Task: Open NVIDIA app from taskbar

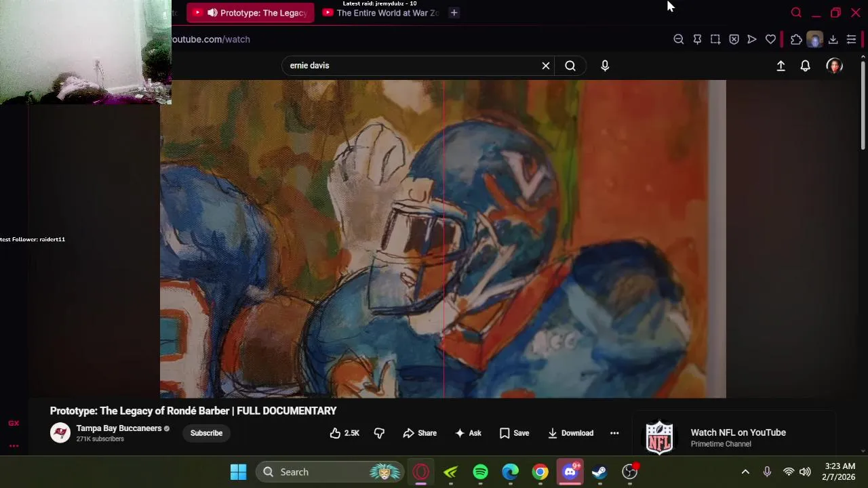Action: (x=450, y=472)
